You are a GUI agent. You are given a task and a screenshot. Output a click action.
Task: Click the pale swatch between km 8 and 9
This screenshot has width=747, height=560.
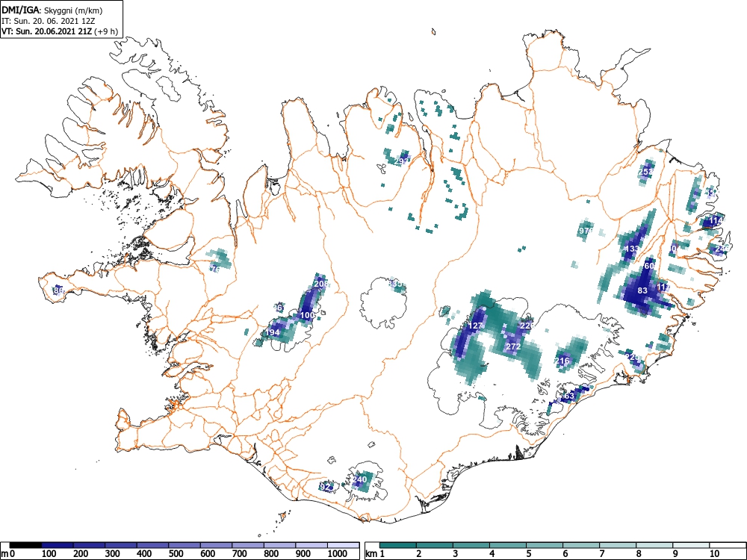pyautogui.click(x=654, y=545)
